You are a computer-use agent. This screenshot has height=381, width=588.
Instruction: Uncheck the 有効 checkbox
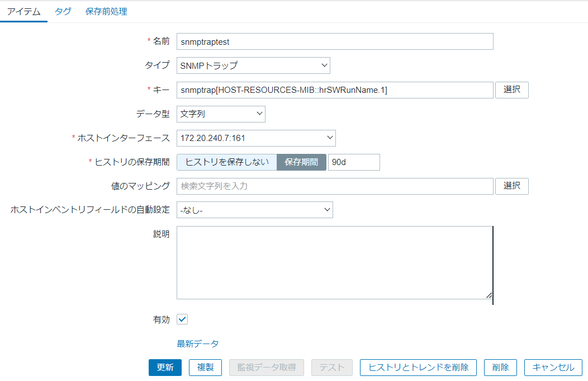pos(181,319)
